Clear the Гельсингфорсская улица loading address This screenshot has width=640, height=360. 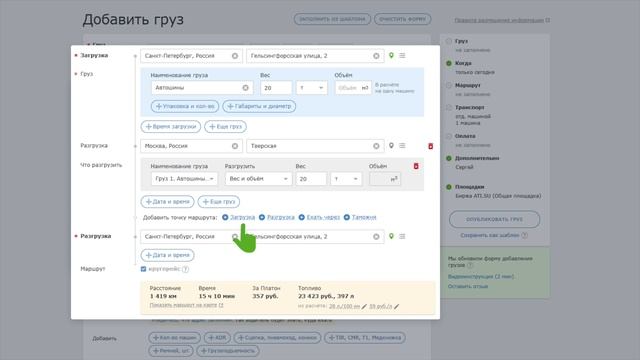click(376, 56)
